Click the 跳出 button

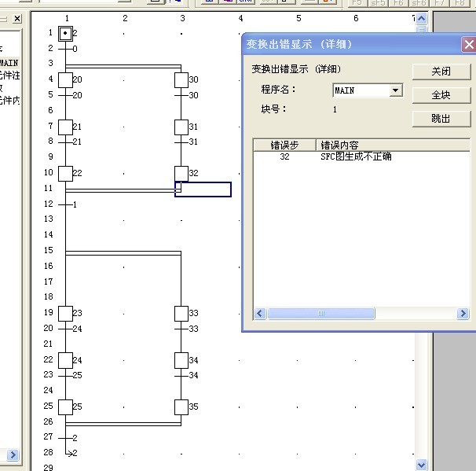[441, 119]
